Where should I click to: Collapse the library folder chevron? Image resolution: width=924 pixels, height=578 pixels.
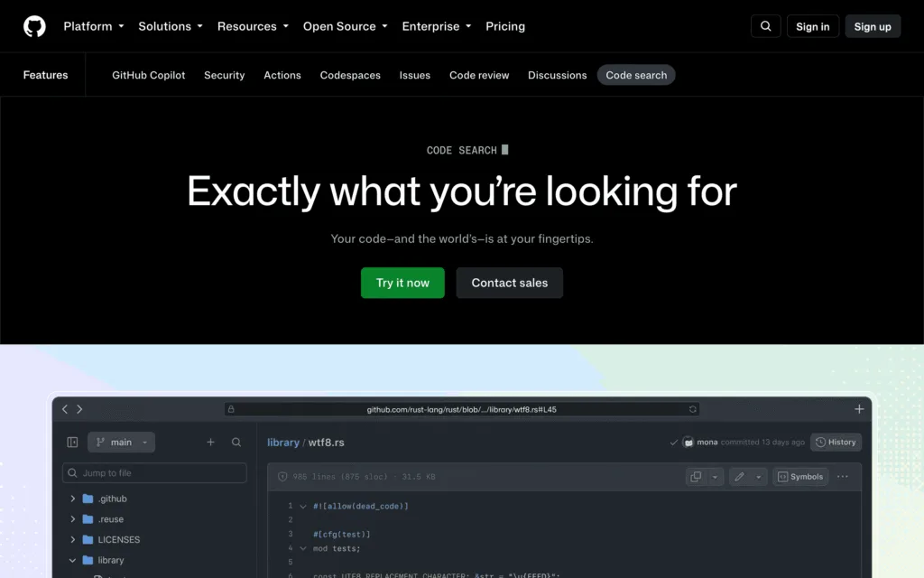click(x=72, y=560)
